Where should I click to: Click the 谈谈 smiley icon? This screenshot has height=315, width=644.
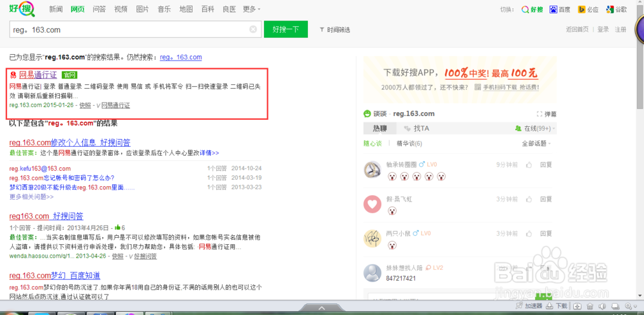tap(367, 114)
